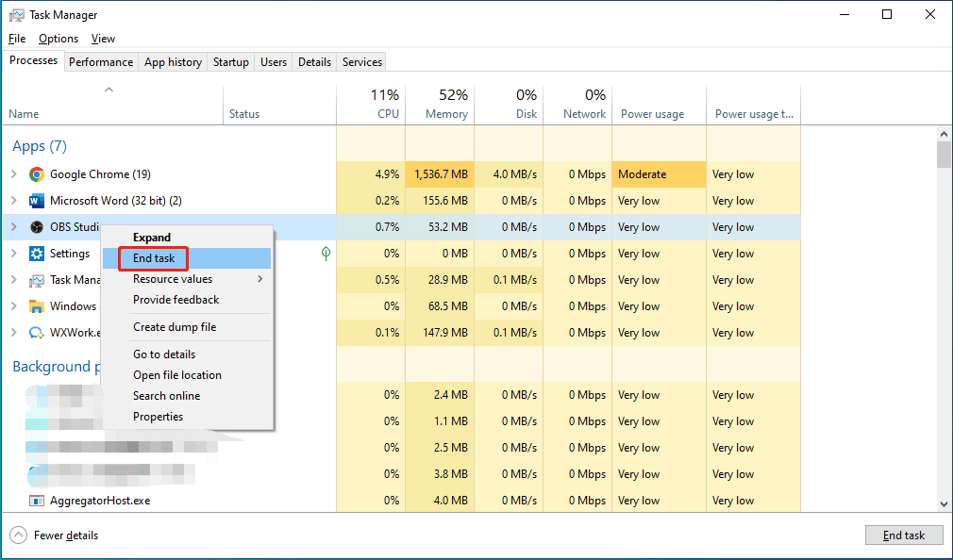Select the Microsoft Word process icon
The width and height of the screenshot is (953, 560).
[x=36, y=201]
